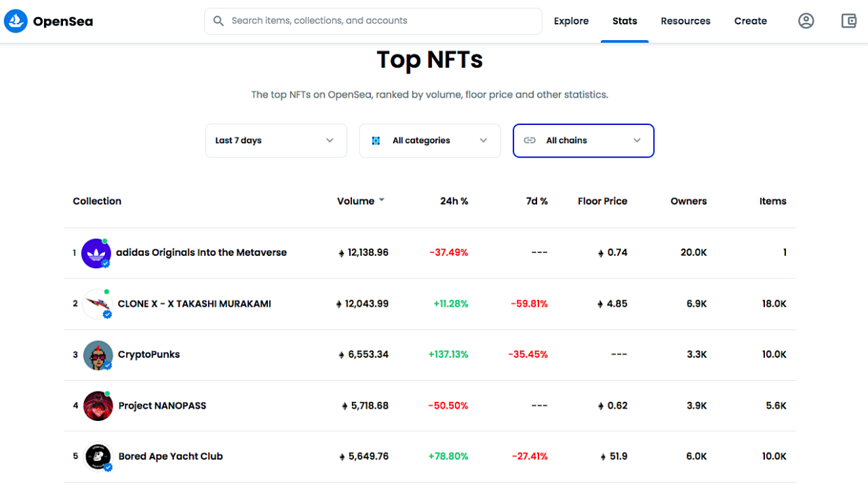Click the categories grid icon
The width and height of the screenshot is (868, 484).
[376, 141]
